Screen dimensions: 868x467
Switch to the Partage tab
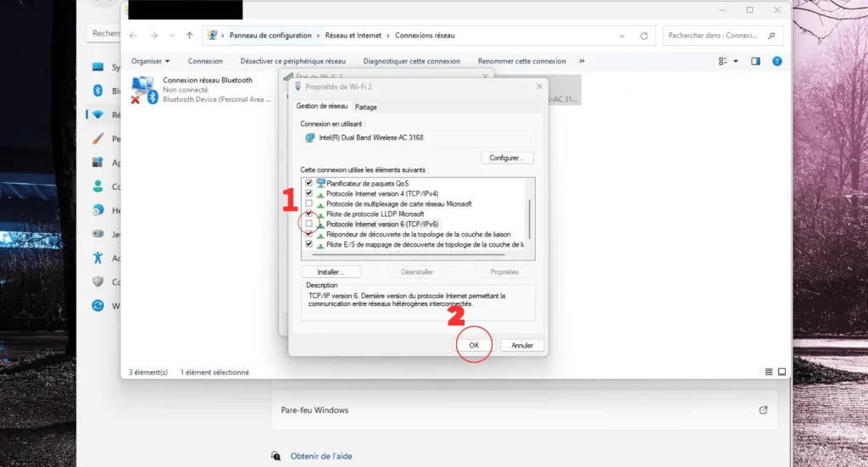[366, 108]
